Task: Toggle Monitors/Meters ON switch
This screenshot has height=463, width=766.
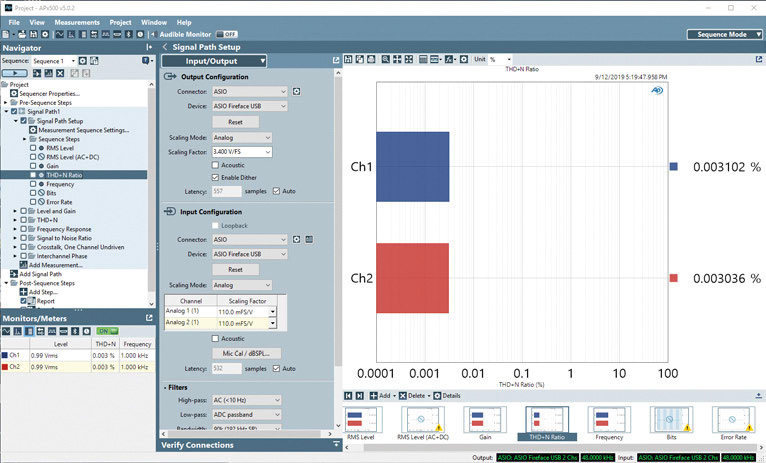Action: (x=107, y=331)
